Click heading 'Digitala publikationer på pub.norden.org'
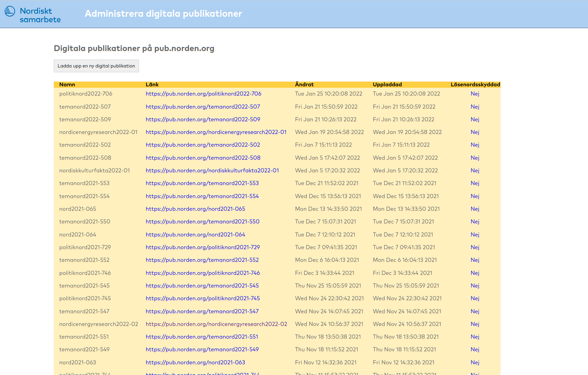The image size is (588, 375). coord(134,48)
